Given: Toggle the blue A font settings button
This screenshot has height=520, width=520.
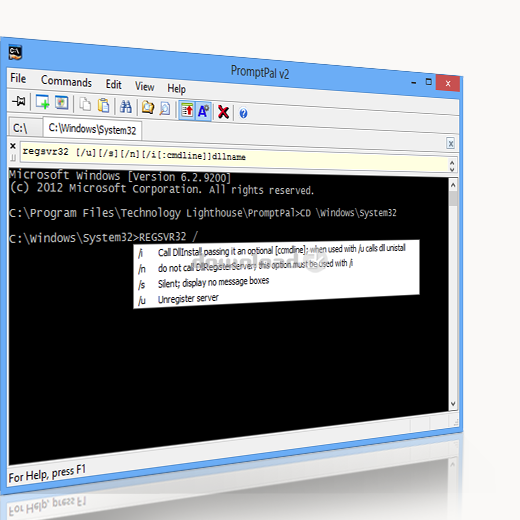Looking at the screenshot, I should (x=204, y=111).
